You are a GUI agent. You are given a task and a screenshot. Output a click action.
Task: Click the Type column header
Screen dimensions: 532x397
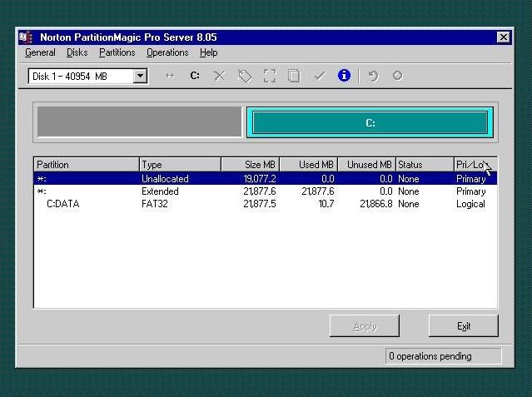[180, 165]
